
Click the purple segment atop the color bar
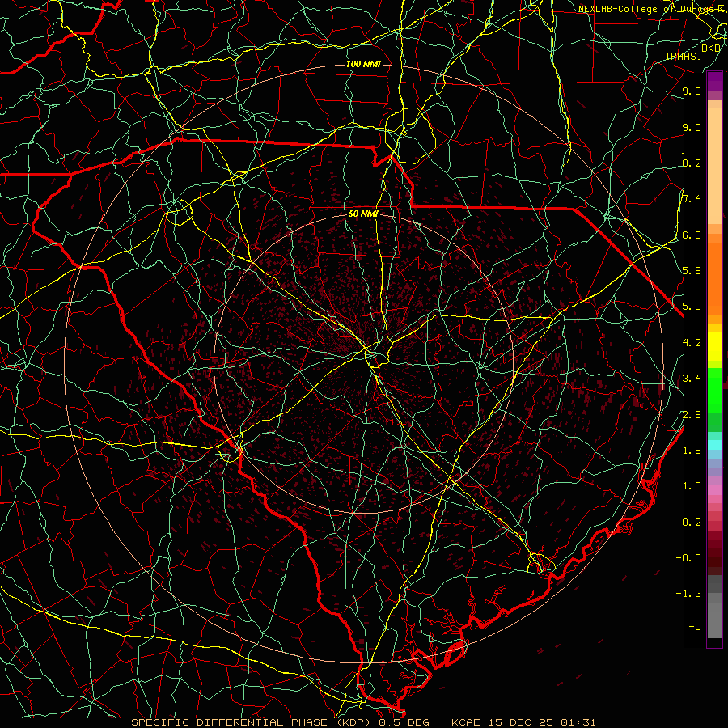tap(714, 82)
